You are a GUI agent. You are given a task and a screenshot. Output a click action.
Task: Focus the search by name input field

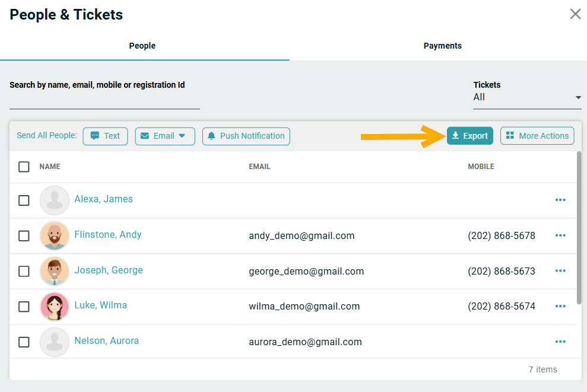pos(104,101)
